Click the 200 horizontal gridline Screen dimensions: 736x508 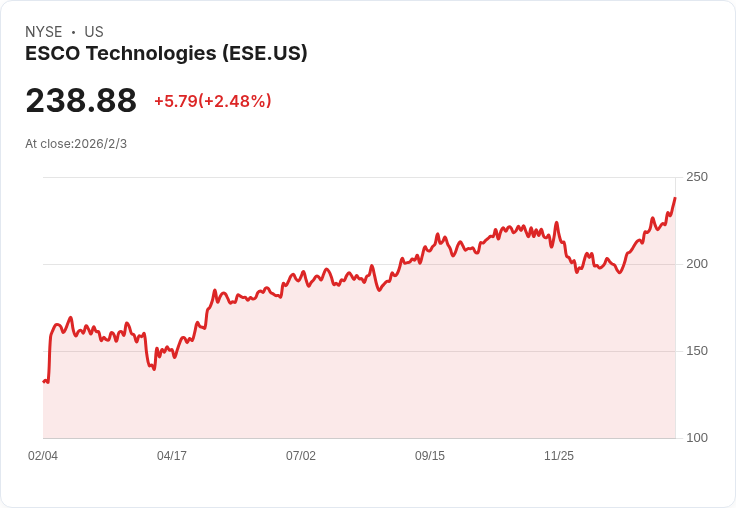click(x=359, y=264)
